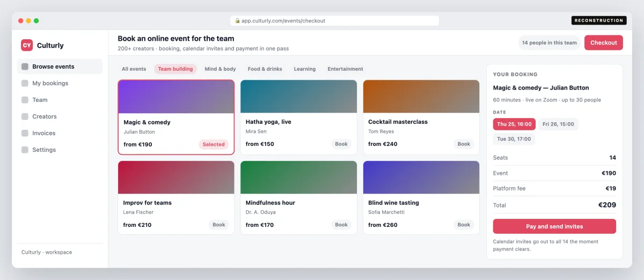The width and height of the screenshot is (644, 280).
Task: Click the Team sidebar icon
Action: pos(25,100)
